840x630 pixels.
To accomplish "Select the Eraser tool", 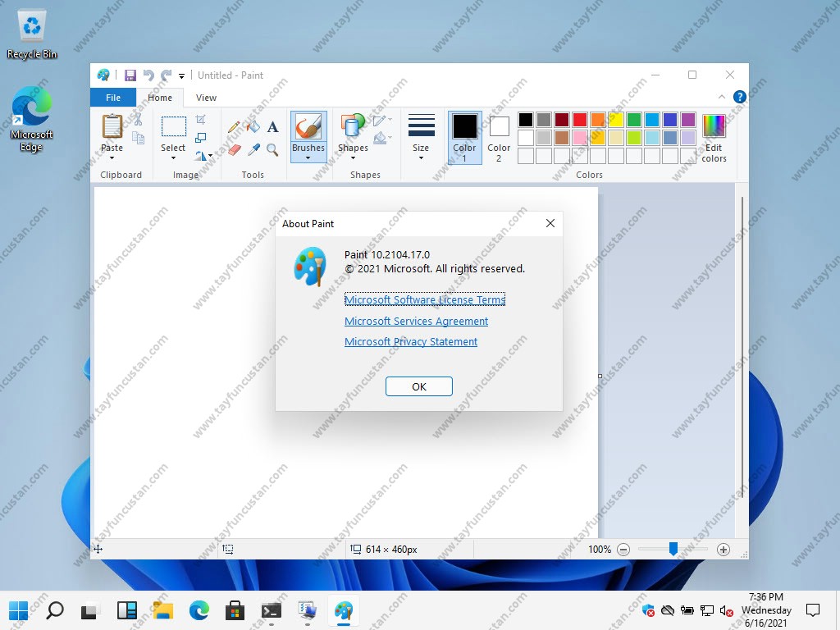I will [x=234, y=150].
